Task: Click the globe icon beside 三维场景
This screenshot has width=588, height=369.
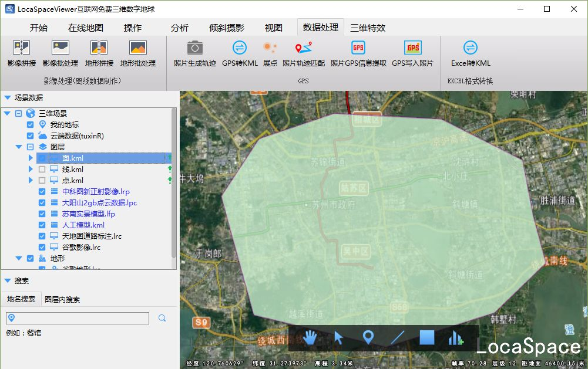Action: coord(31,113)
